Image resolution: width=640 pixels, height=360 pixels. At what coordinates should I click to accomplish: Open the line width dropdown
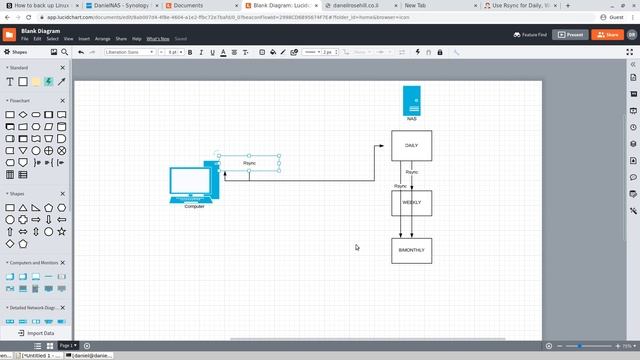[x=330, y=52]
